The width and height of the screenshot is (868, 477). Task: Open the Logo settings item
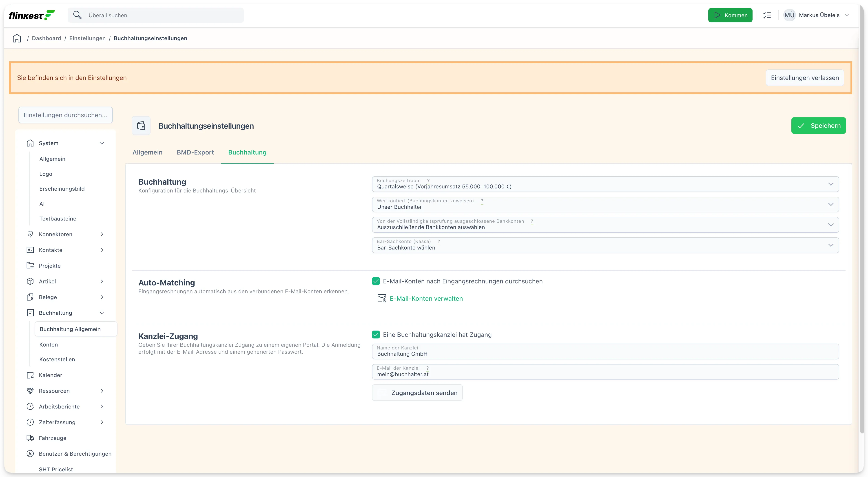coord(45,174)
